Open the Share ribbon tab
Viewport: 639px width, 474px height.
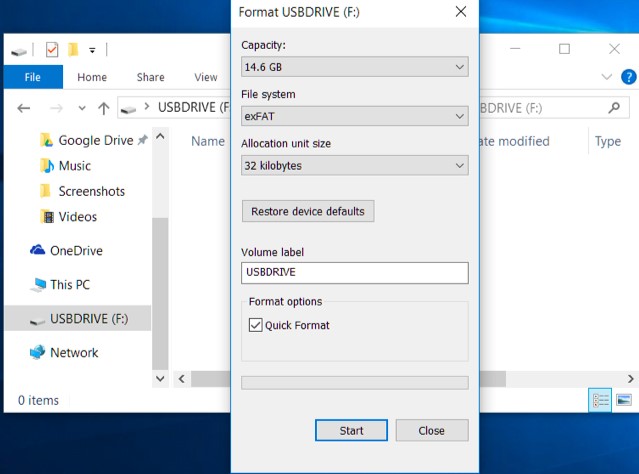150,77
